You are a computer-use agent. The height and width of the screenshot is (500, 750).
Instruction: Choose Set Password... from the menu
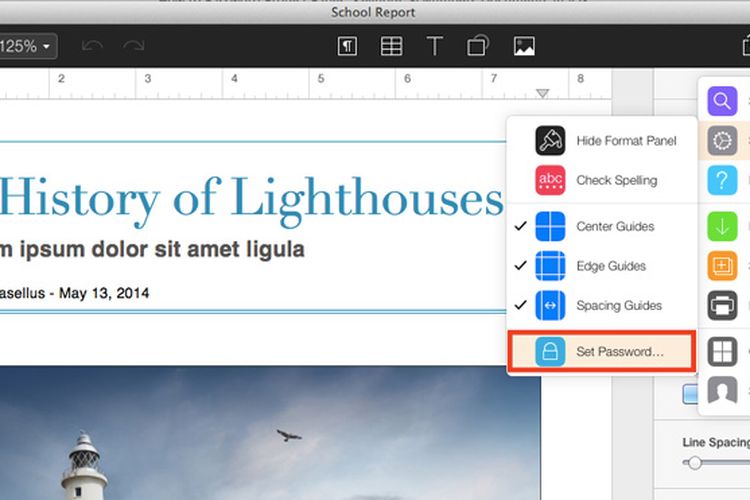tap(602, 352)
